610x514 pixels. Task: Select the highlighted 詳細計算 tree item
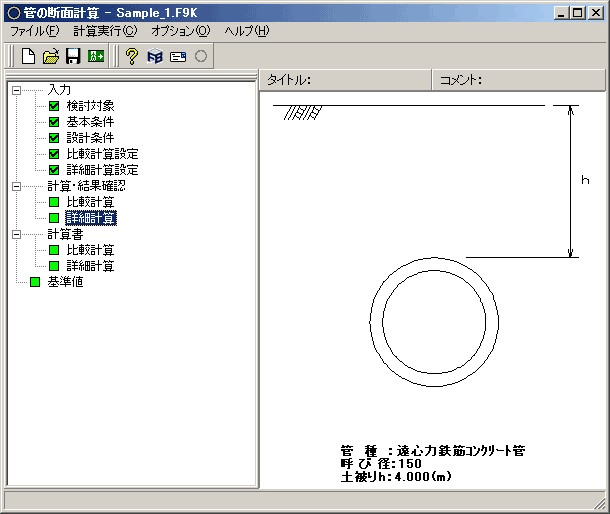coord(91,218)
